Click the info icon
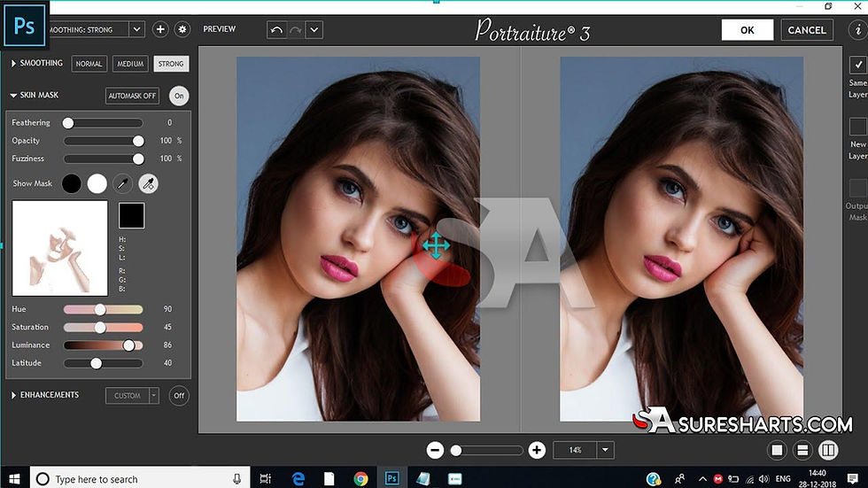 858,30
